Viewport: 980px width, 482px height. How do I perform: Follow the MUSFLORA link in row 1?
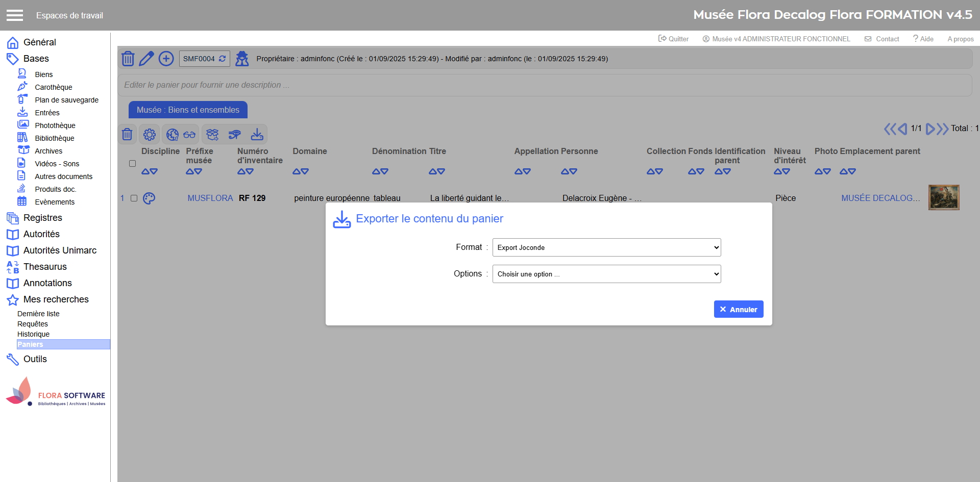tap(210, 198)
